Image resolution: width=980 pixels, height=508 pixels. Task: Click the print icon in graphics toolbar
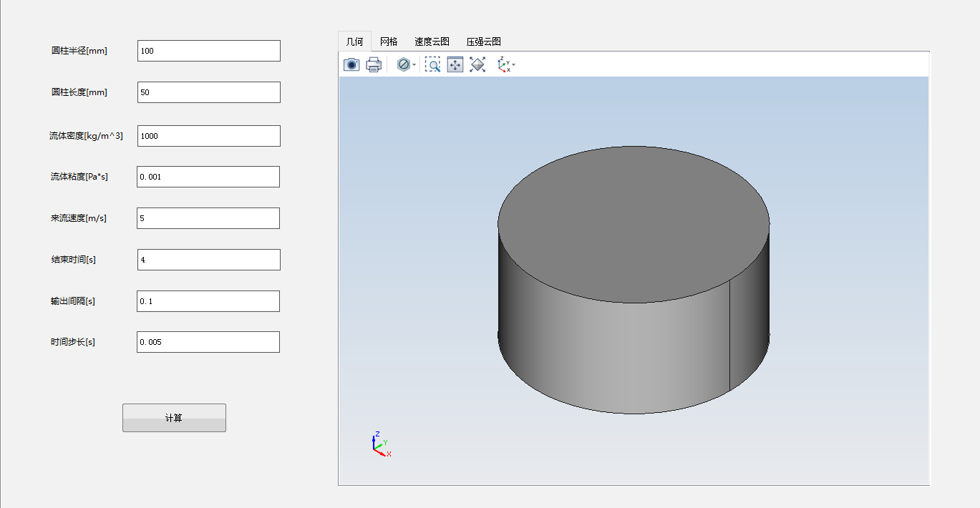374,64
